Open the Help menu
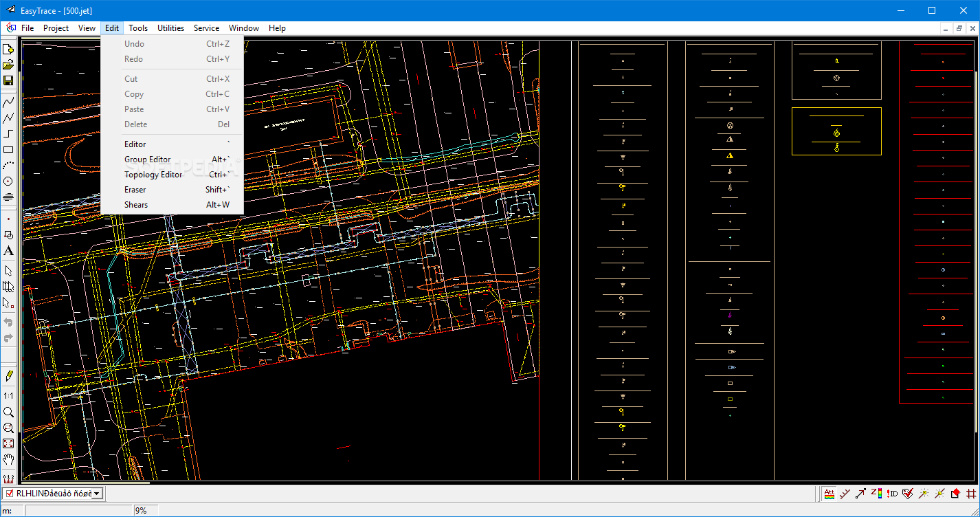Image resolution: width=980 pixels, height=517 pixels. click(x=277, y=28)
